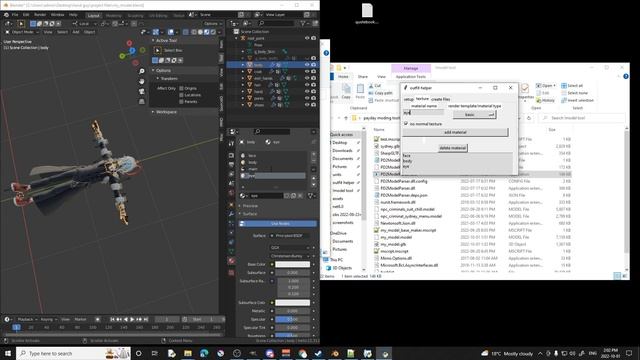This screenshot has width=640, height=360.
Task: Click the refresh icon beside Explorer address bar
Action: coord(529,118)
